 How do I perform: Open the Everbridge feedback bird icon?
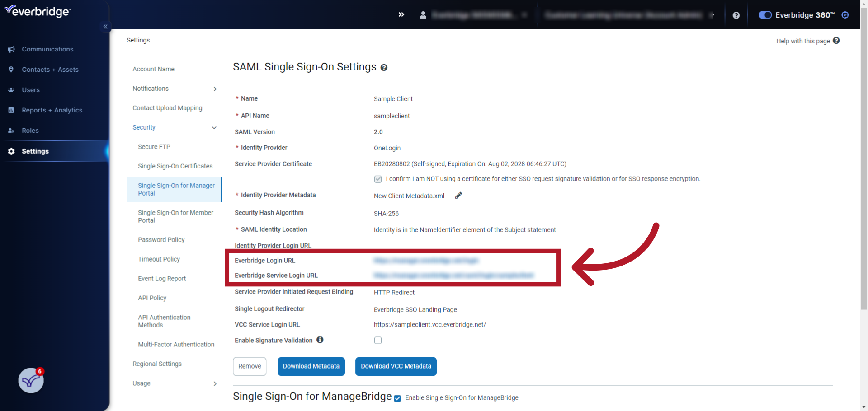tap(30, 381)
